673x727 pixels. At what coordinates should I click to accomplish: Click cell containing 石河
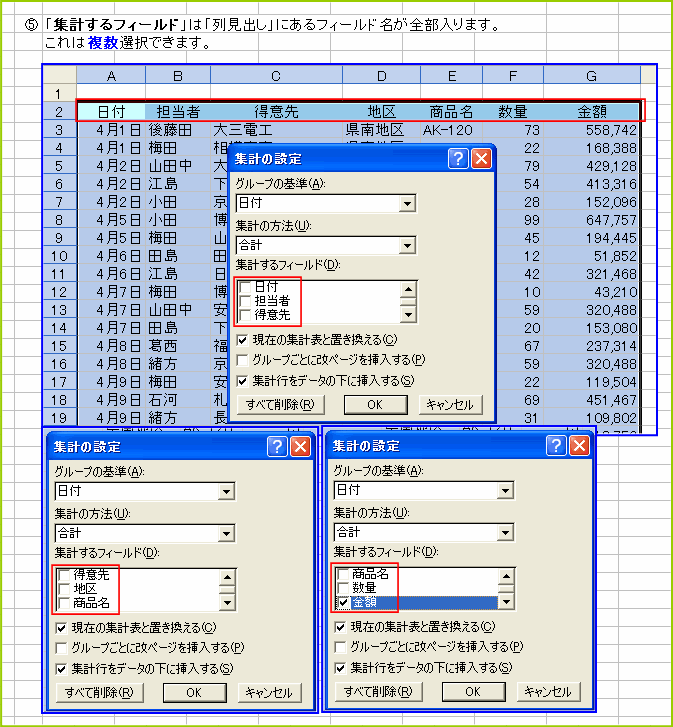click(x=178, y=400)
